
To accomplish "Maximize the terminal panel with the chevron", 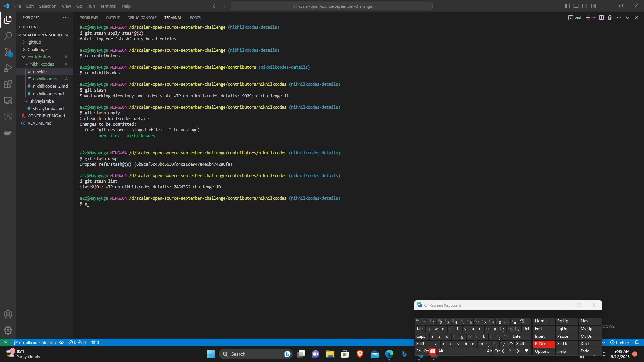I will coord(627,17).
